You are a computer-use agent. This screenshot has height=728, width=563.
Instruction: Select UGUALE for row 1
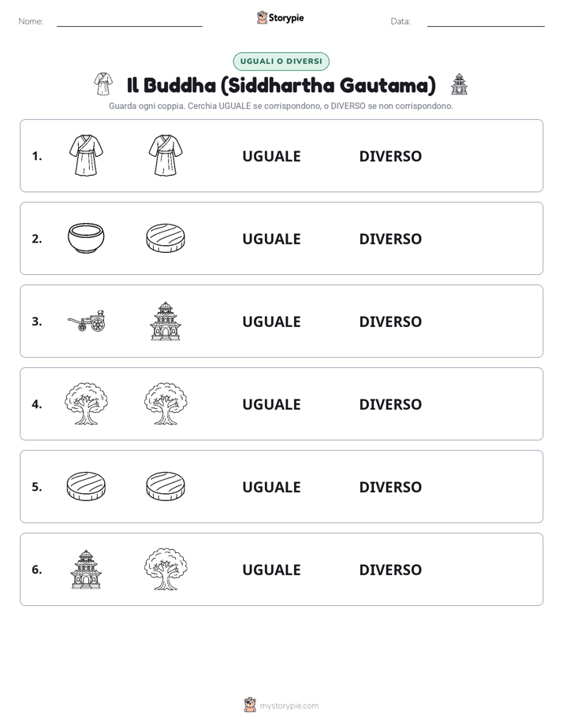tap(271, 156)
